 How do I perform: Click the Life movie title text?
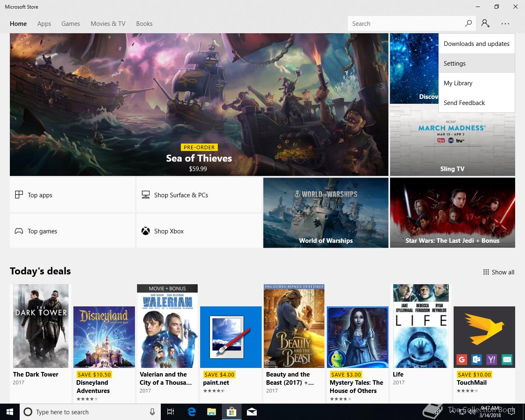point(398,374)
